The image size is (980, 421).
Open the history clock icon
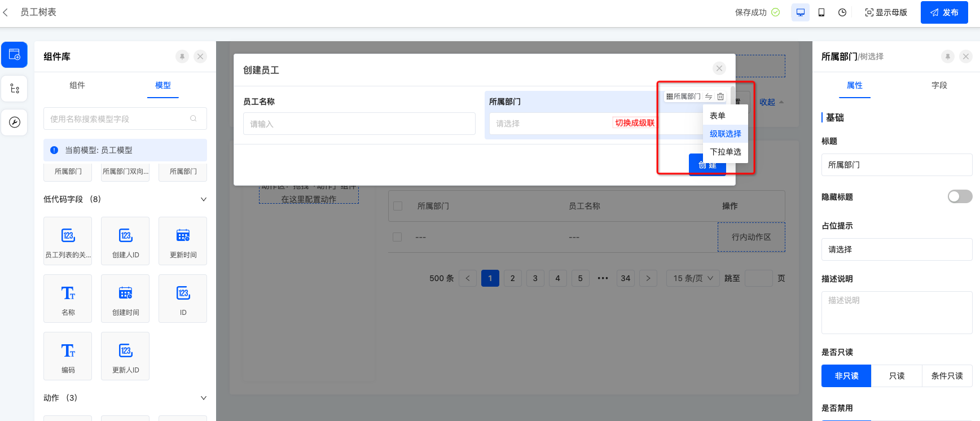click(842, 12)
